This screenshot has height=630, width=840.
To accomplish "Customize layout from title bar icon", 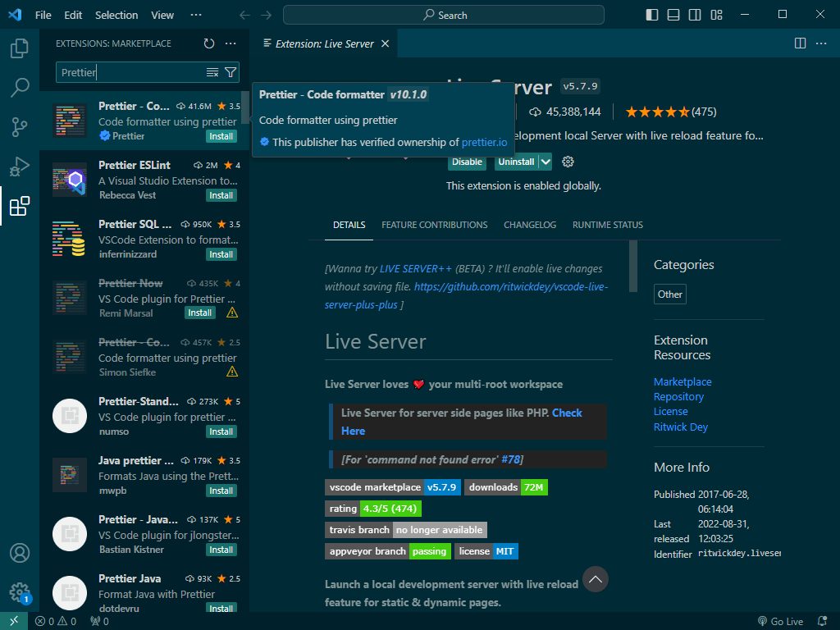I will point(716,15).
